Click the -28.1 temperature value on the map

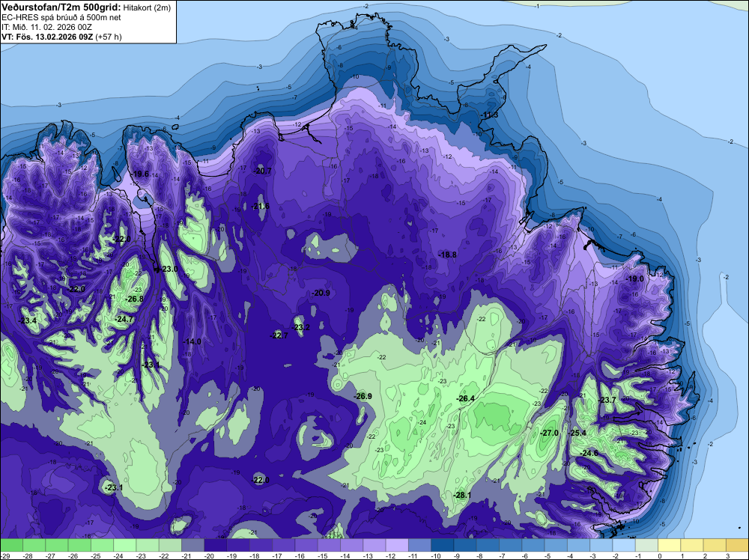tap(462, 495)
